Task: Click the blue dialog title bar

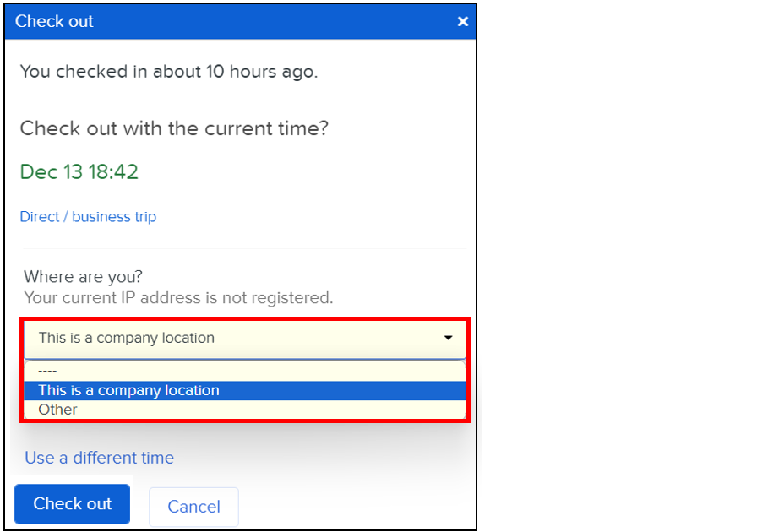Action: pos(253,22)
